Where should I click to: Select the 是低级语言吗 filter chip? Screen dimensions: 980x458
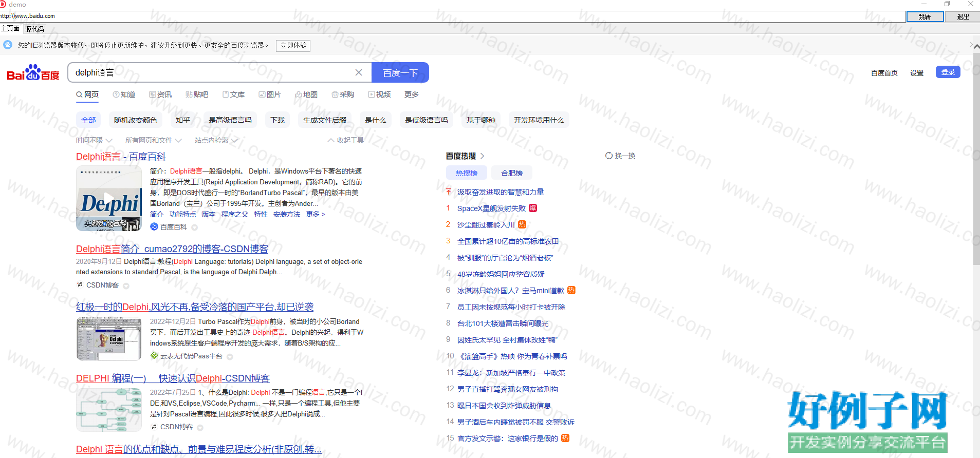[427, 120]
